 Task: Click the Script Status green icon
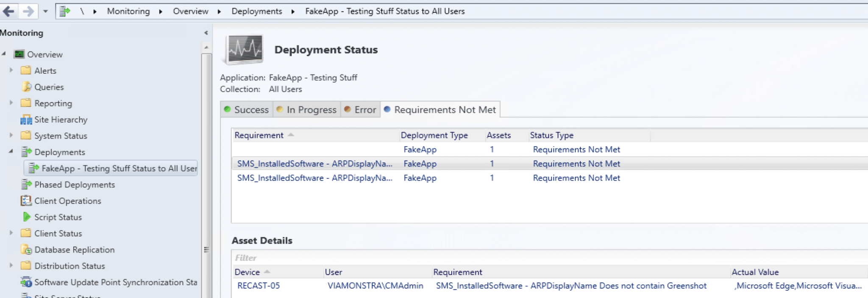(26, 217)
